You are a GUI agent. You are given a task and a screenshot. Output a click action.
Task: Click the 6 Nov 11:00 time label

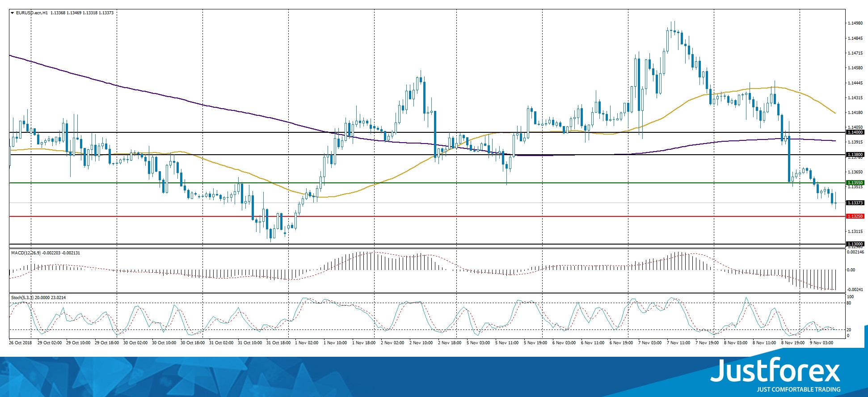pos(593,343)
